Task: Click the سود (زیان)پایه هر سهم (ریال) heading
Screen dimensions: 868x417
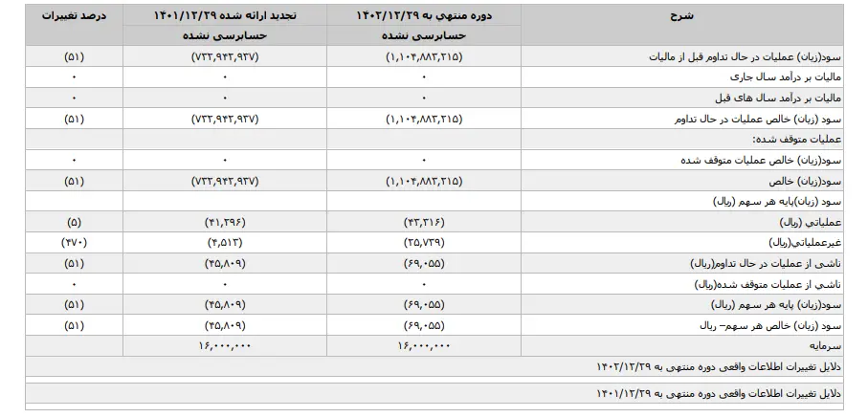Action: [777, 201]
